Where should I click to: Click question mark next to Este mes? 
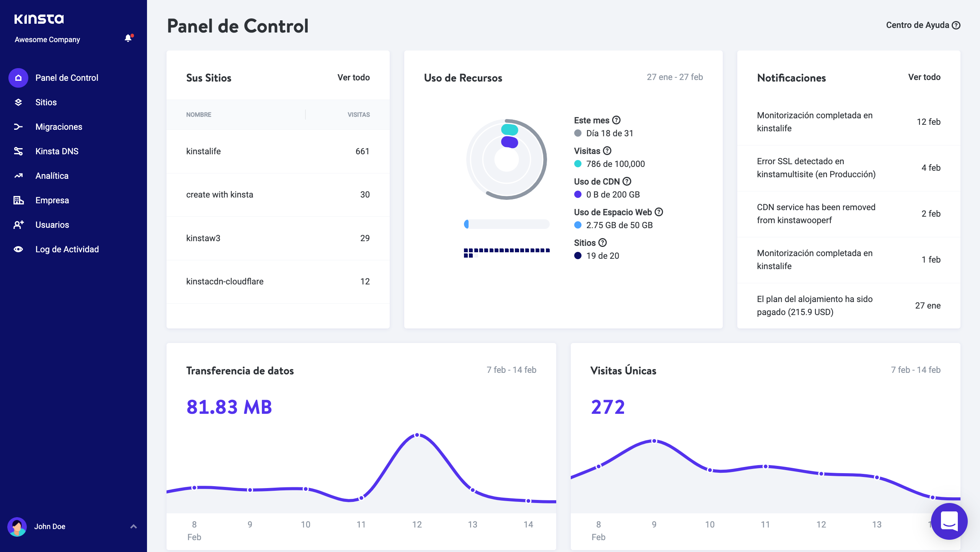point(616,120)
